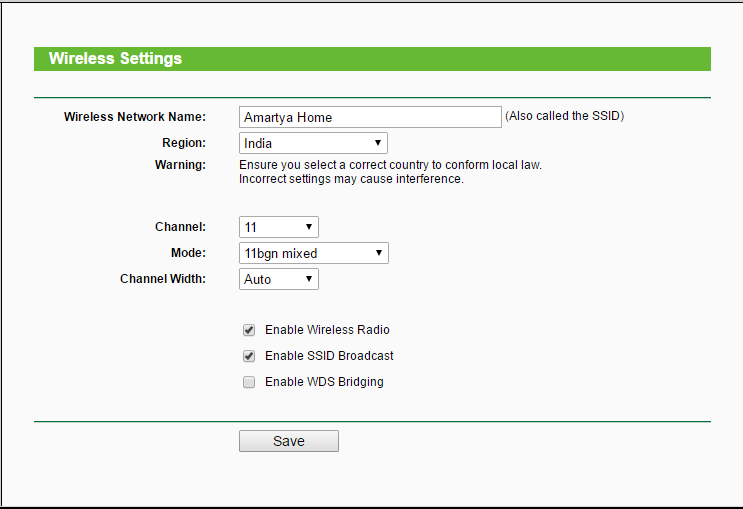Screen dimensions: 743x509
Task: Uncheck Enable Wireless Radio checkbox
Action: coord(249,330)
